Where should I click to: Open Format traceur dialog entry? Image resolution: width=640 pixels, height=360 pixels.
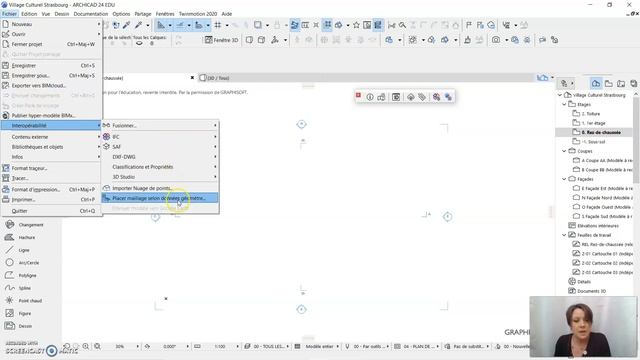click(51, 168)
